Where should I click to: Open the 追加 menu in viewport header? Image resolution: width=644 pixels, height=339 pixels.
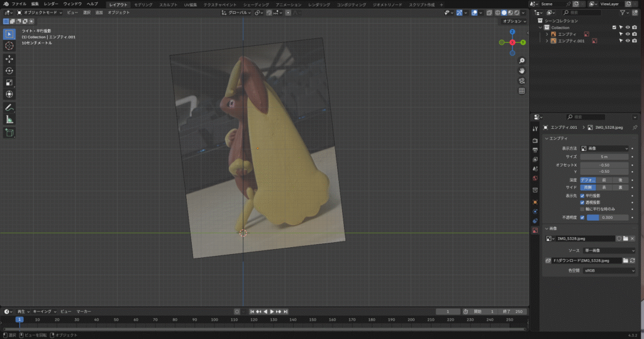click(99, 13)
